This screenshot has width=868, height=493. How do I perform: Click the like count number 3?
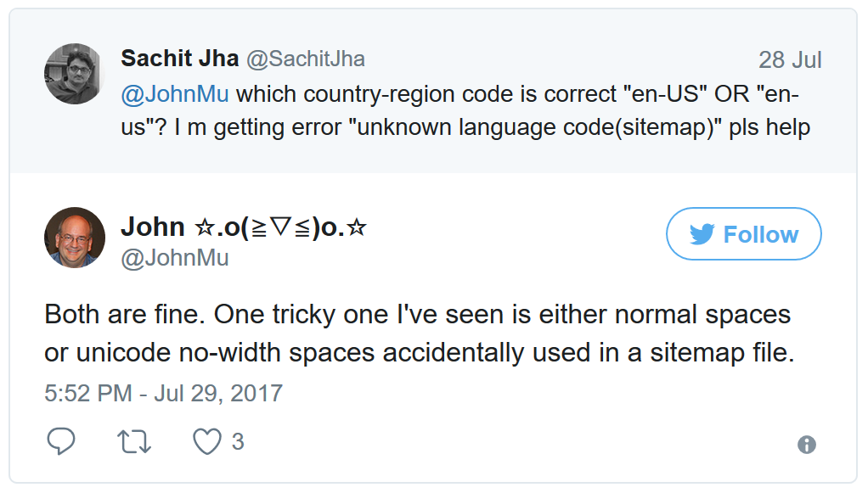point(238,441)
